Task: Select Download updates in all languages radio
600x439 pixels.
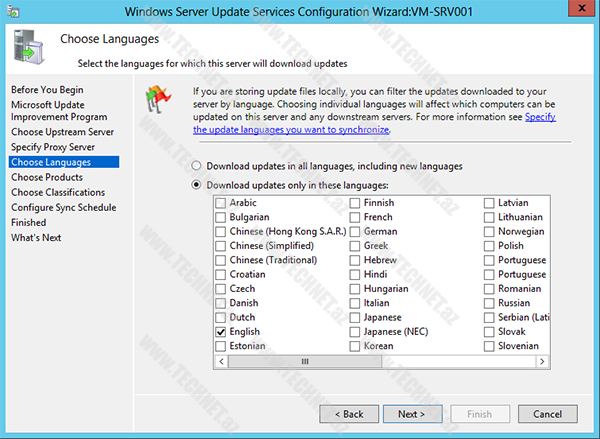Action: coord(196,166)
